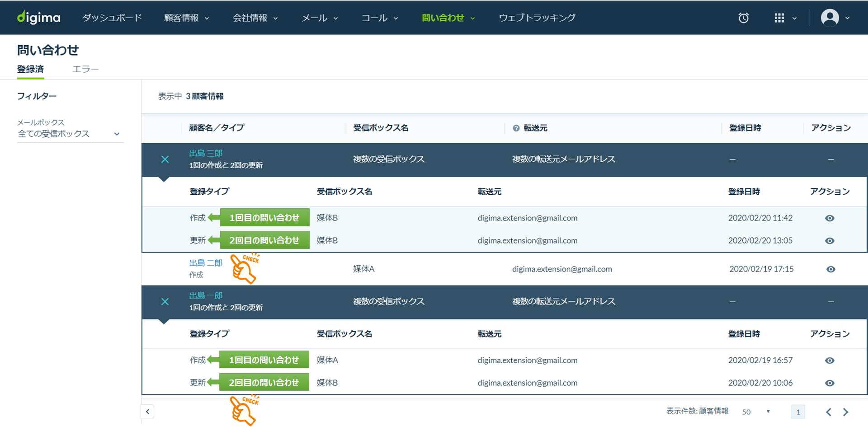Open the 出島 三郎 customer link
Viewport: 868px width, 431px height.
[206, 153]
